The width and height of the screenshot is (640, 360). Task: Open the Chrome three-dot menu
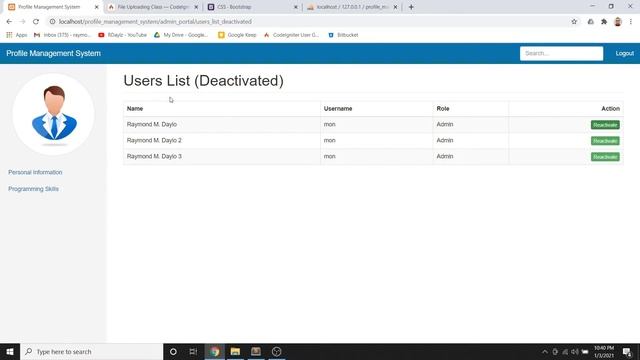631,22
